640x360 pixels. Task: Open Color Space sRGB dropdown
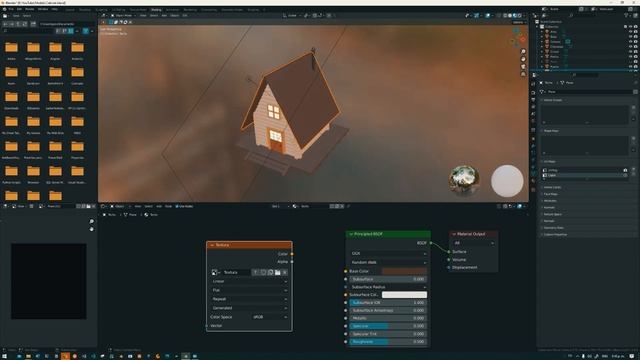(x=270, y=317)
